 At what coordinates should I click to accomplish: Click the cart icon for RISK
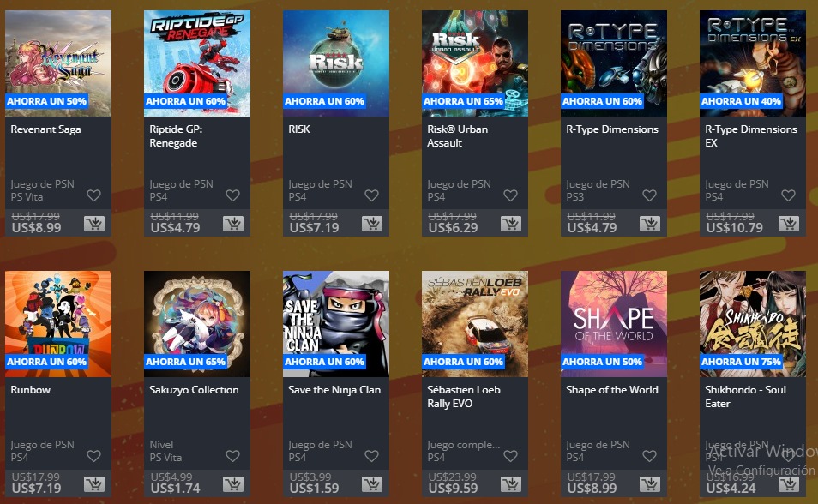point(372,224)
